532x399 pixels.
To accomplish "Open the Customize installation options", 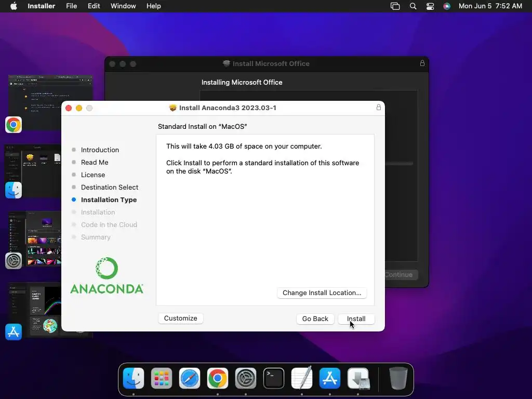I will (x=180, y=318).
